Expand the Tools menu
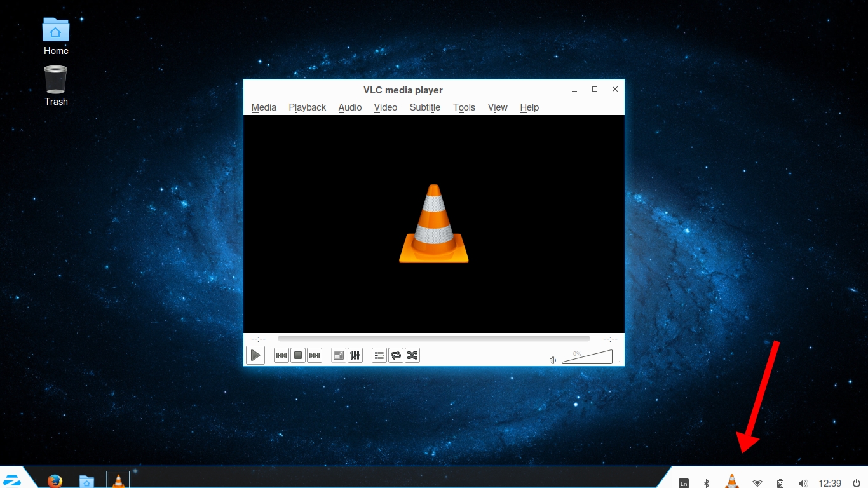This screenshot has width=868, height=488. tap(464, 107)
